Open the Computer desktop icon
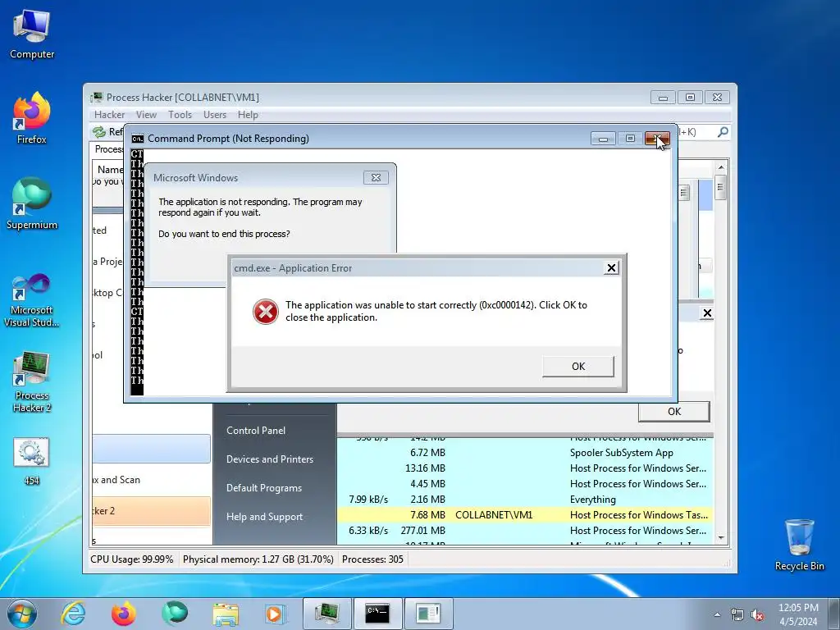Viewport: 840px width, 630px height. click(32, 34)
